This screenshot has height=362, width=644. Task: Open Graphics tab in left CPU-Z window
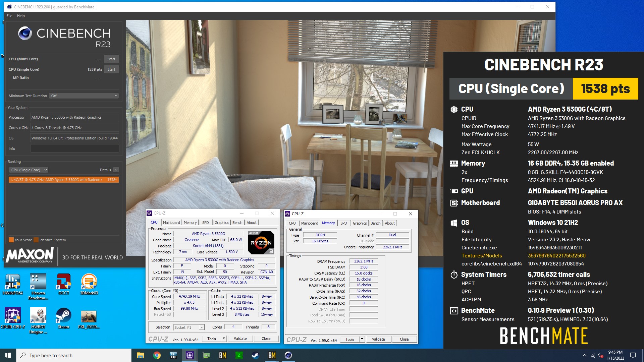pos(221,223)
